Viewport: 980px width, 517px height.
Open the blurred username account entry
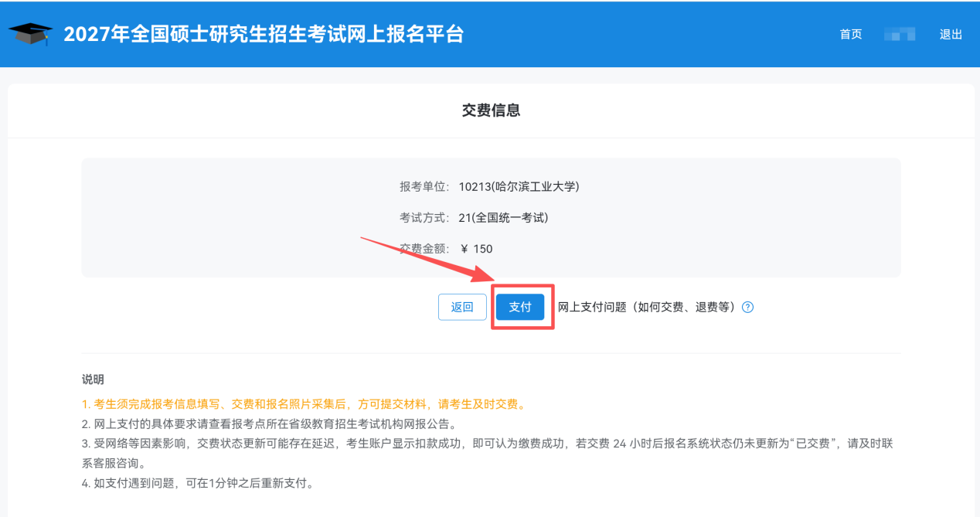tap(900, 34)
